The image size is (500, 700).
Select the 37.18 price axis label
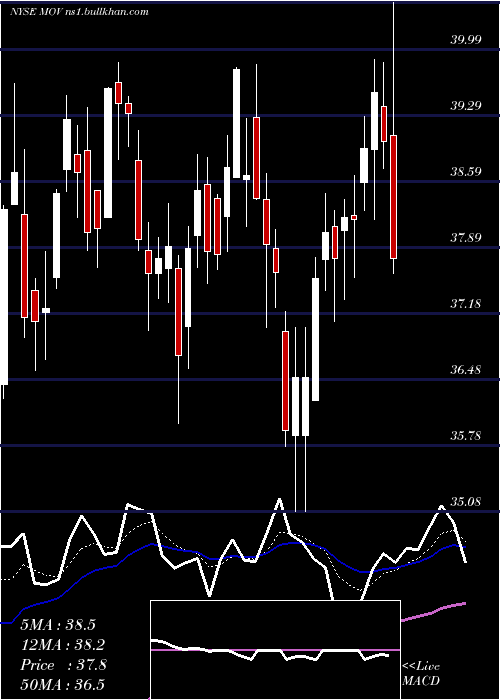[x=466, y=304]
